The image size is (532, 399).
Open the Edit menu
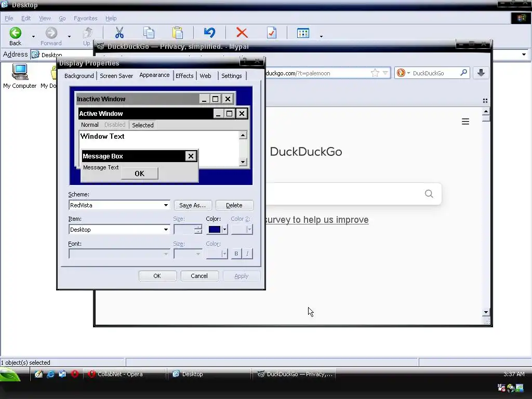coord(26,18)
